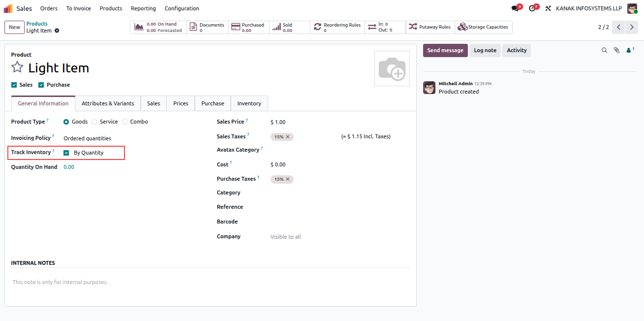Open the Reporting menu
The image size is (644, 321).
point(143,8)
